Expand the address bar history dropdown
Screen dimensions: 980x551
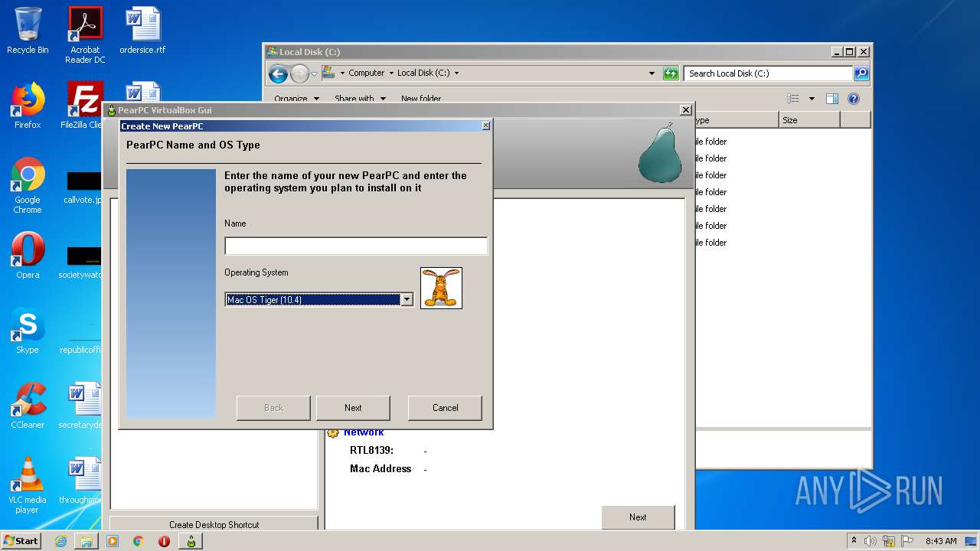click(652, 73)
